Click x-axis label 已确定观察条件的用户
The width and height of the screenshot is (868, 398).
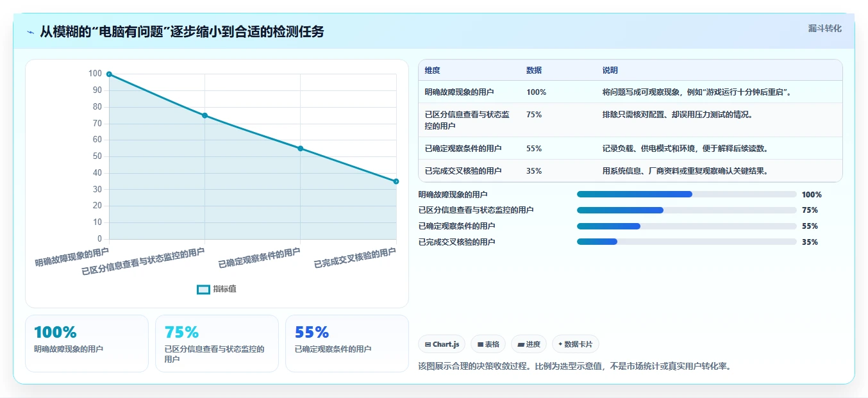tap(259, 258)
